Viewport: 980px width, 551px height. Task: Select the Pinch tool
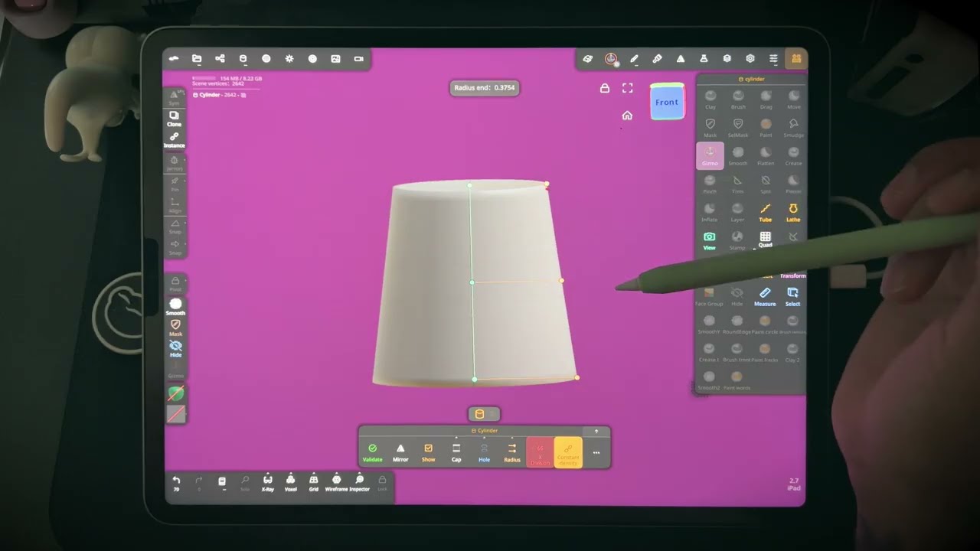710,184
